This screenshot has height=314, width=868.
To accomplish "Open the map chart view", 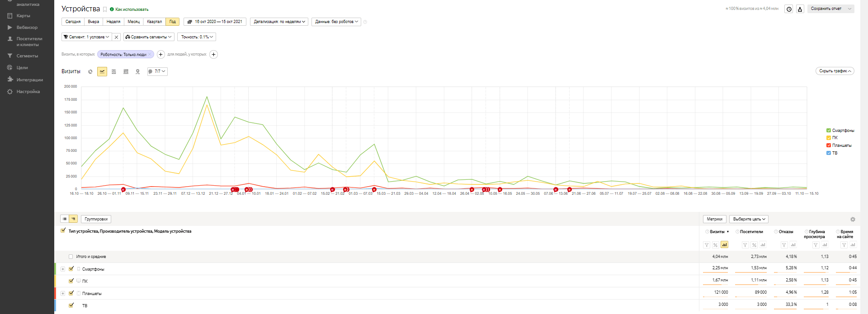I will click(138, 71).
